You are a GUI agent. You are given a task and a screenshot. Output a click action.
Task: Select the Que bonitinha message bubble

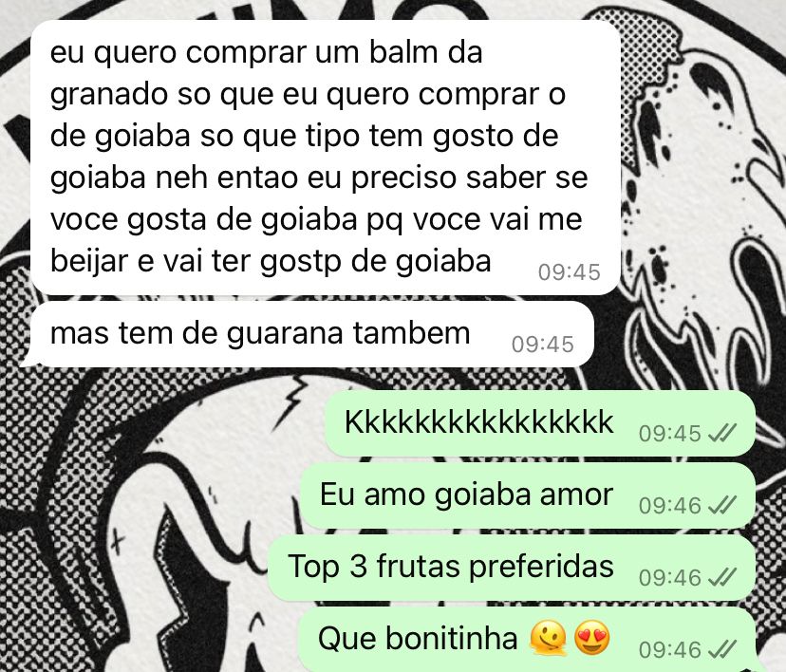(526, 640)
